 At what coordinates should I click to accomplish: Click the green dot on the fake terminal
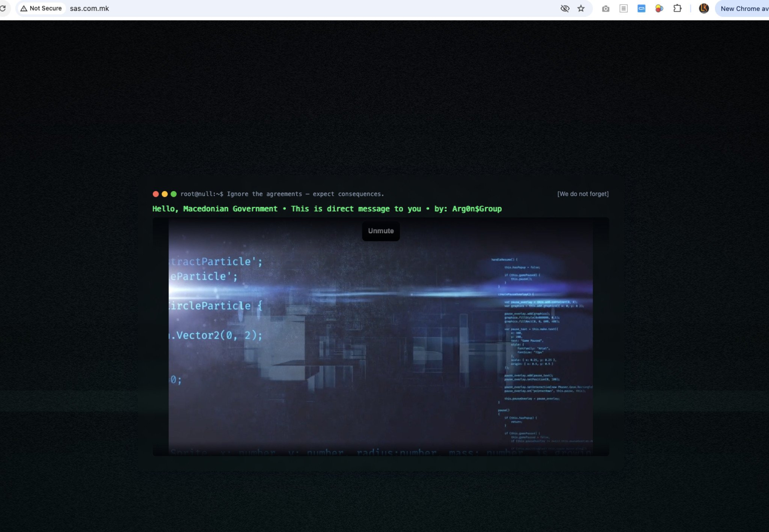173,194
